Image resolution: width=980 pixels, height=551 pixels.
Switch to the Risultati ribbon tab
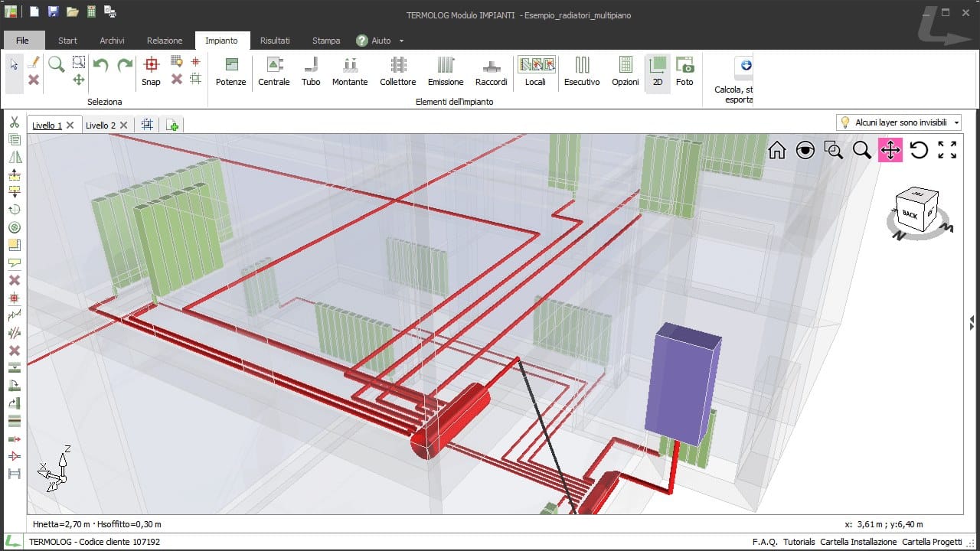[275, 41]
